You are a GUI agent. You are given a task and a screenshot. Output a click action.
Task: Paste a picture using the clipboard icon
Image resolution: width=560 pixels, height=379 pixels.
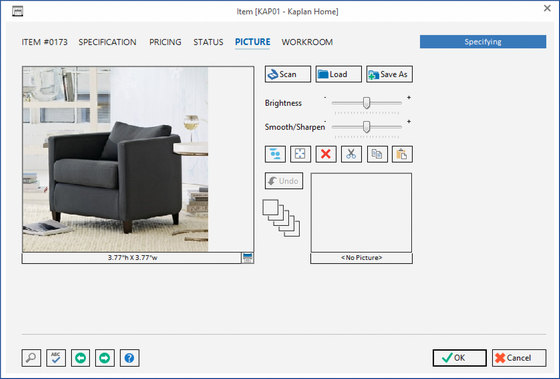pos(402,154)
